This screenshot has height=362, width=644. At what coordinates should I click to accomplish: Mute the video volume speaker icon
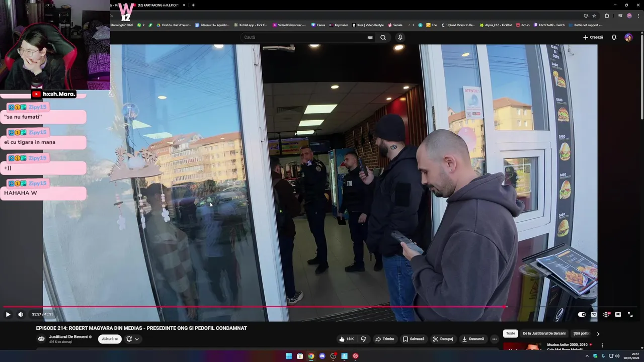coord(21,314)
